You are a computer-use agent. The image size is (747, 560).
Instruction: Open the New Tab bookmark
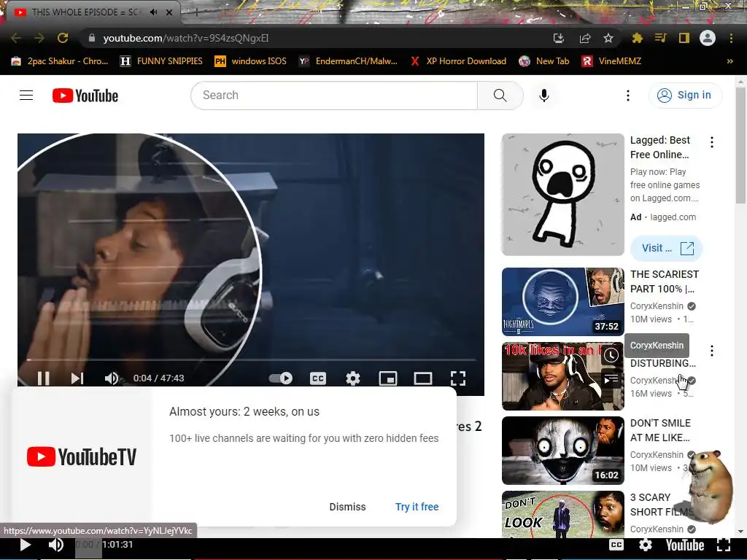544,61
